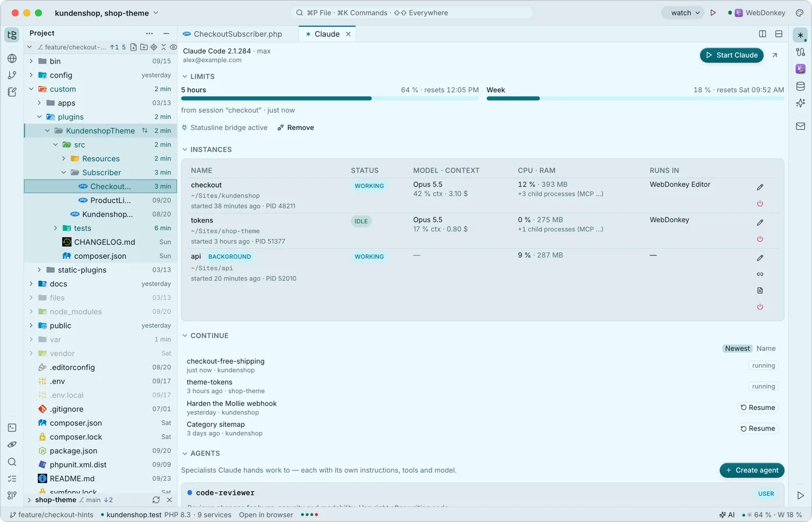Stop the checkout instance with its power icon
The height and width of the screenshot is (522, 812).
(760, 204)
